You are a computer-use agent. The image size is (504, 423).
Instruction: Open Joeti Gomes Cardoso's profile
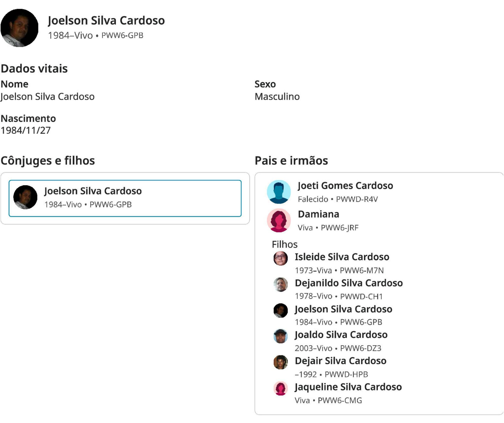(x=345, y=186)
